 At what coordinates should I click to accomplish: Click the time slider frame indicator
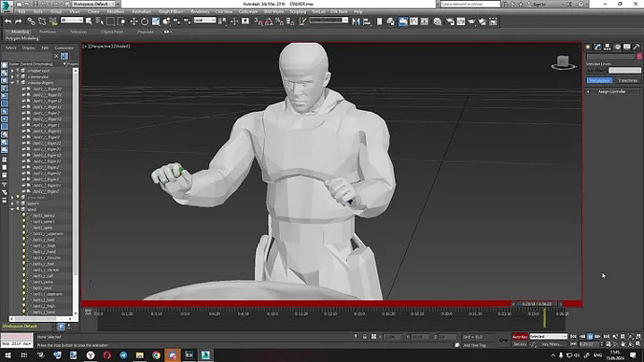click(x=537, y=304)
